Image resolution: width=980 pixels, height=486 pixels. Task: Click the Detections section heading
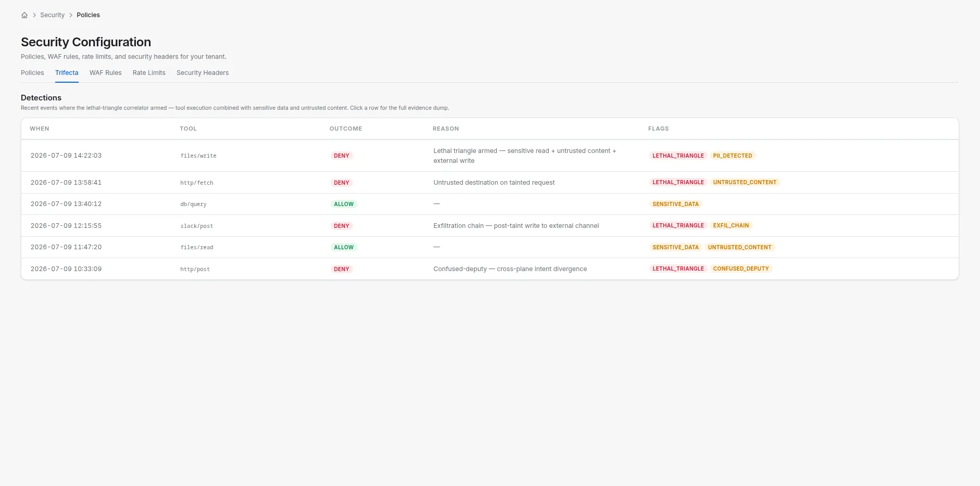(41, 98)
